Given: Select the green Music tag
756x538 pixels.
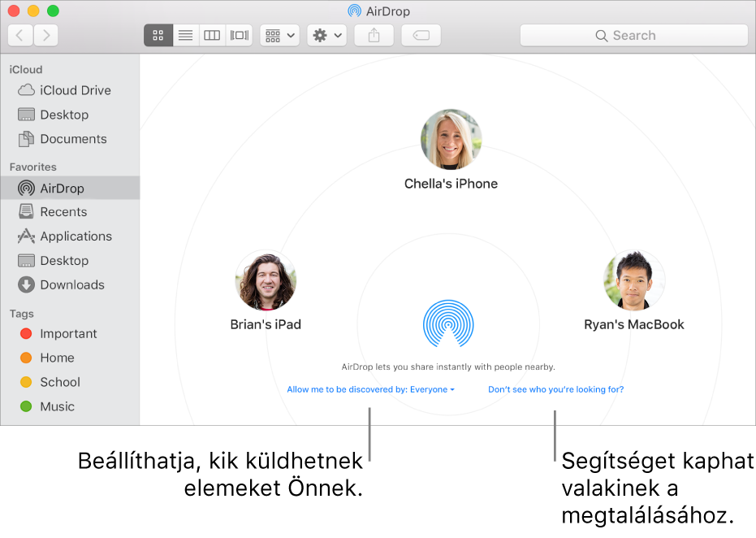Looking at the screenshot, I should [70, 406].
